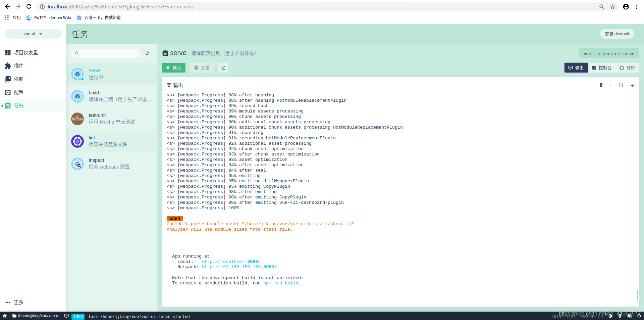Select the build task
This screenshot has width=644, height=320.
112,96
